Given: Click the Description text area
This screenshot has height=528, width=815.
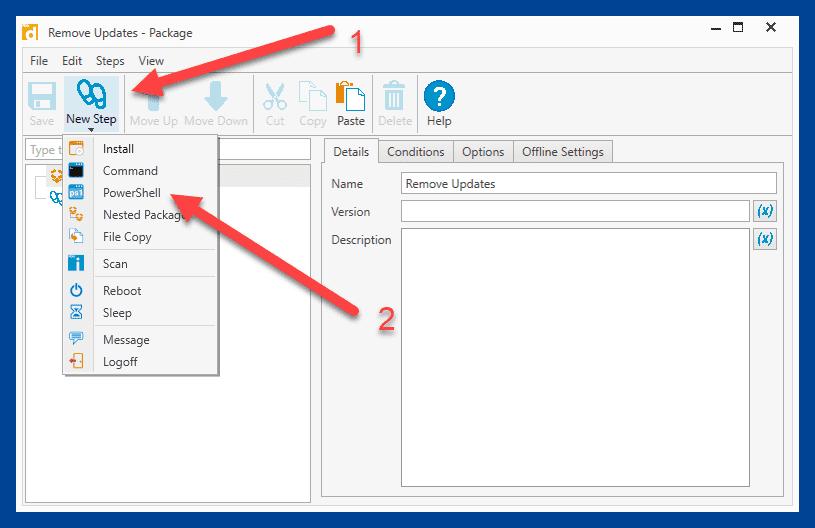Looking at the screenshot, I should tap(575, 358).
